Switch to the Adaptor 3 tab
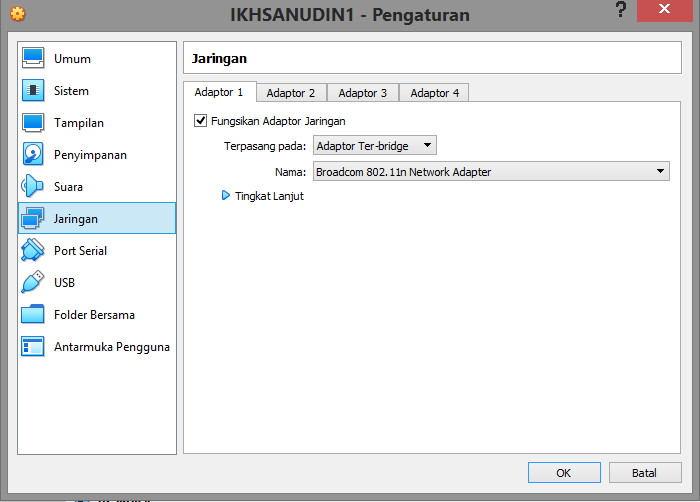This screenshot has height=502, width=700. (x=363, y=93)
